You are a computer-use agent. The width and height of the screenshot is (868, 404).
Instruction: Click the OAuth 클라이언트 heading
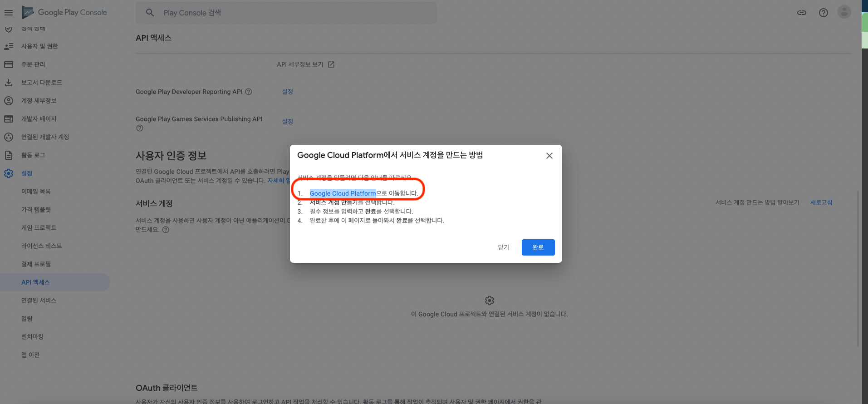[x=167, y=388]
